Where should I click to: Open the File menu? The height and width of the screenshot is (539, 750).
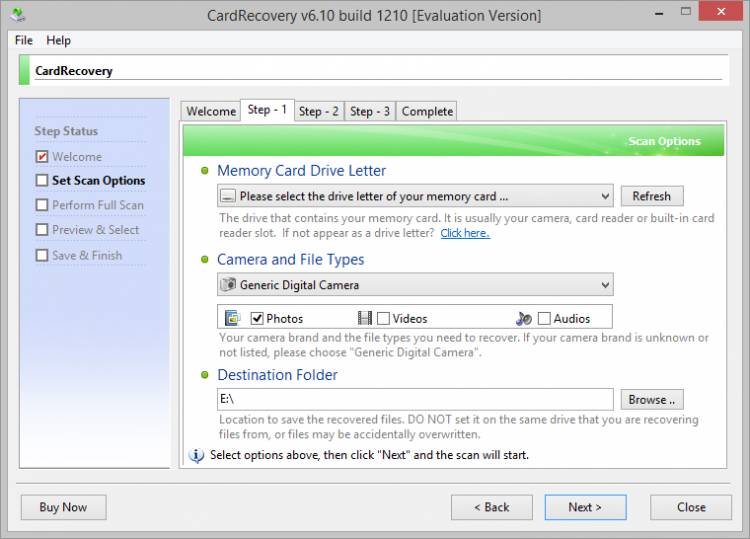point(24,40)
